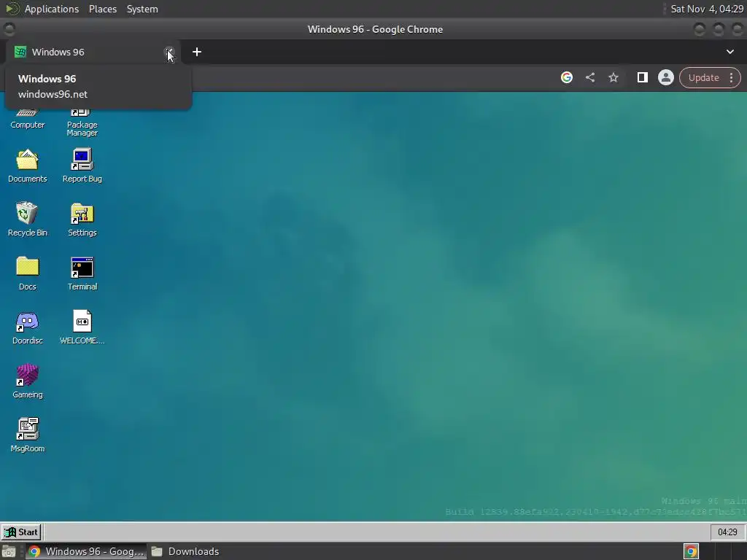747x560 pixels.
Task: Open the Chrome profile avatar
Action: [x=665, y=77]
